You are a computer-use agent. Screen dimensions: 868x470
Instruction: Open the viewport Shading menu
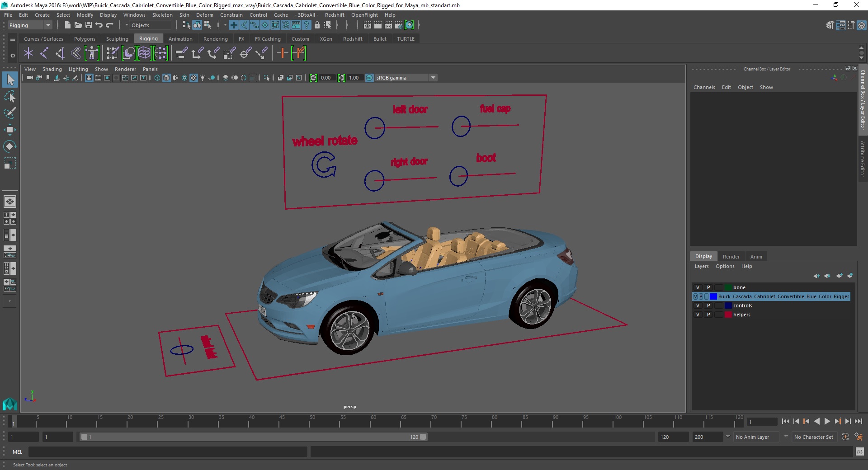point(52,69)
